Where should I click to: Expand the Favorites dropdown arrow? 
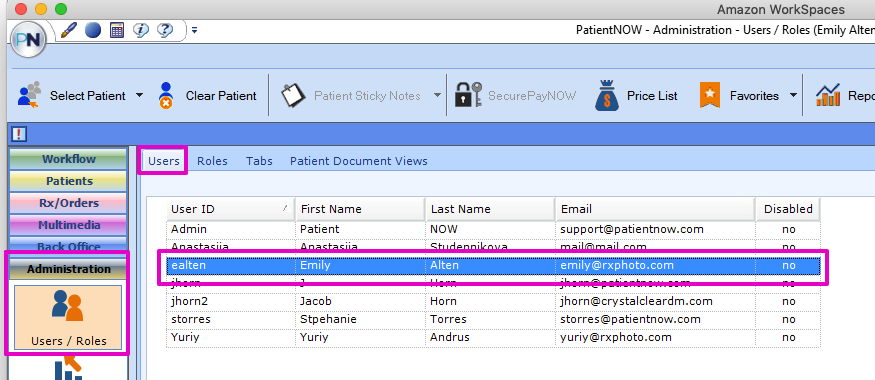(793, 95)
